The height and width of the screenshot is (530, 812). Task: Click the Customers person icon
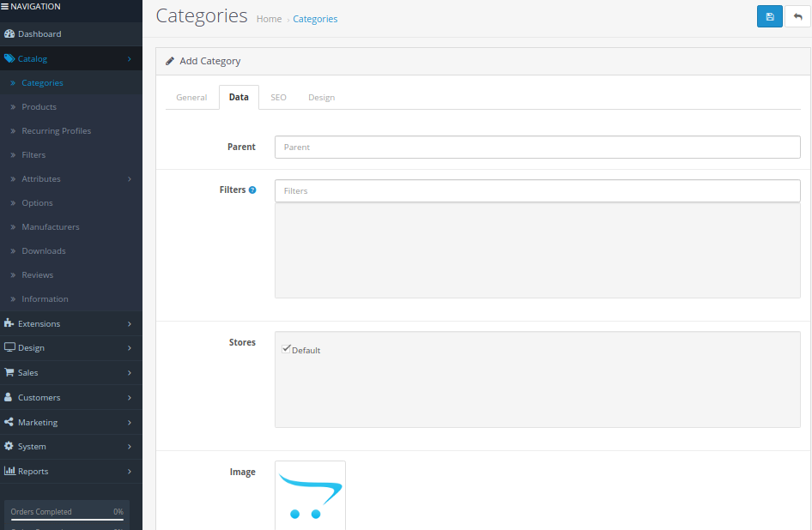pyautogui.click(x=8, y=397)
